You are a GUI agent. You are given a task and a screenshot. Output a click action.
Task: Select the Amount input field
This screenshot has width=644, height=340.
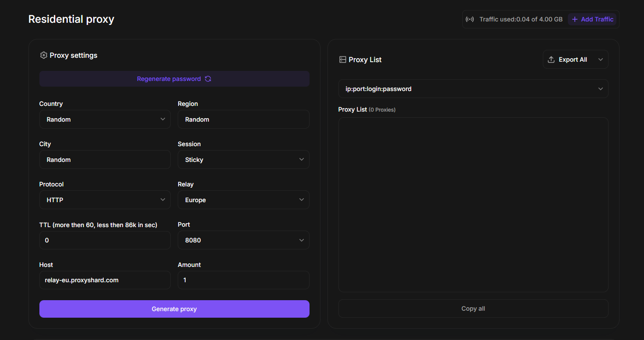pyautogui.click(x=243, y=280)
